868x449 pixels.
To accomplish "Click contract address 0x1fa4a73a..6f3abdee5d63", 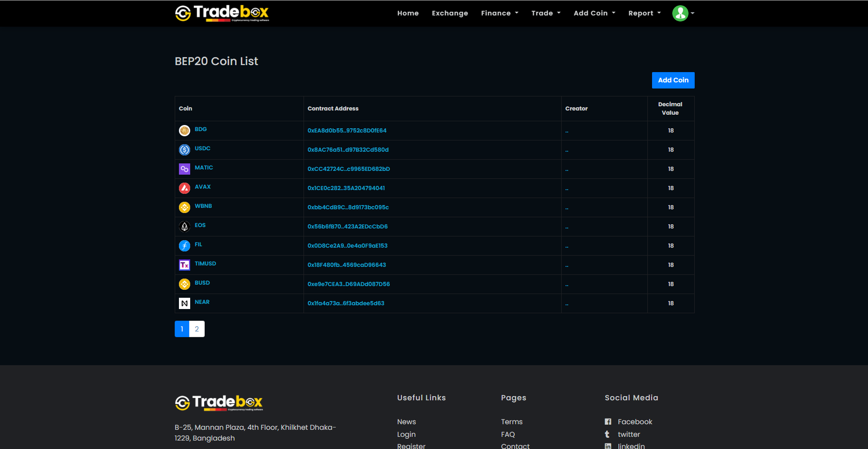I will click(346, 303).
